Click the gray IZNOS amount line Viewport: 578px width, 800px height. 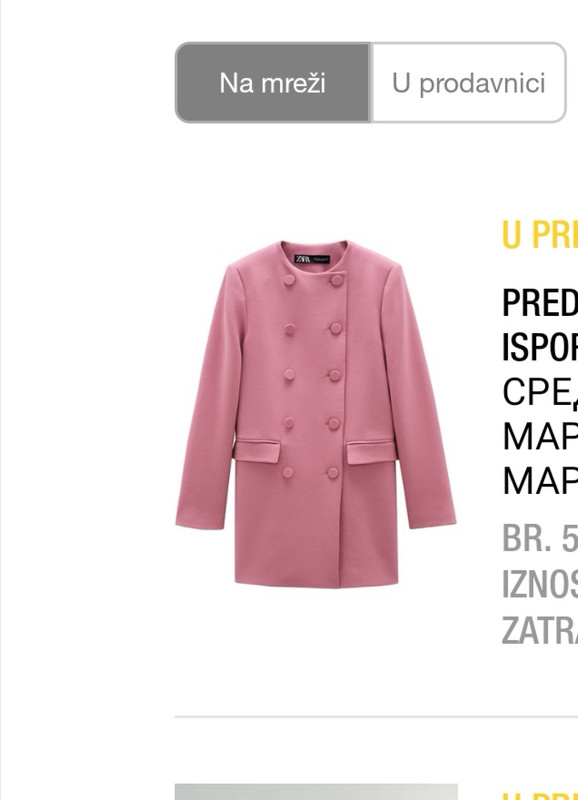pyautogui.click(x=540, y=584)
